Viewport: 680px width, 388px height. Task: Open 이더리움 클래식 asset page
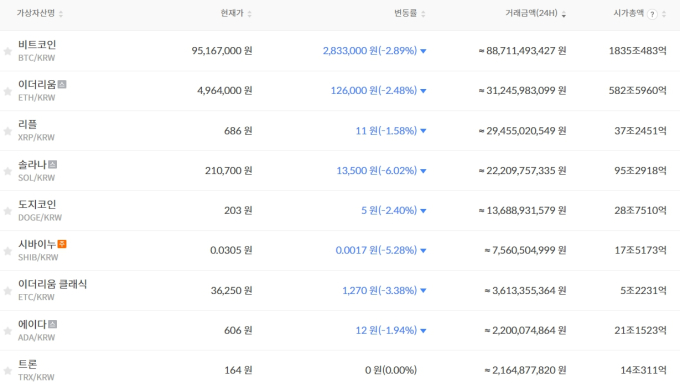tap(52, 284)
